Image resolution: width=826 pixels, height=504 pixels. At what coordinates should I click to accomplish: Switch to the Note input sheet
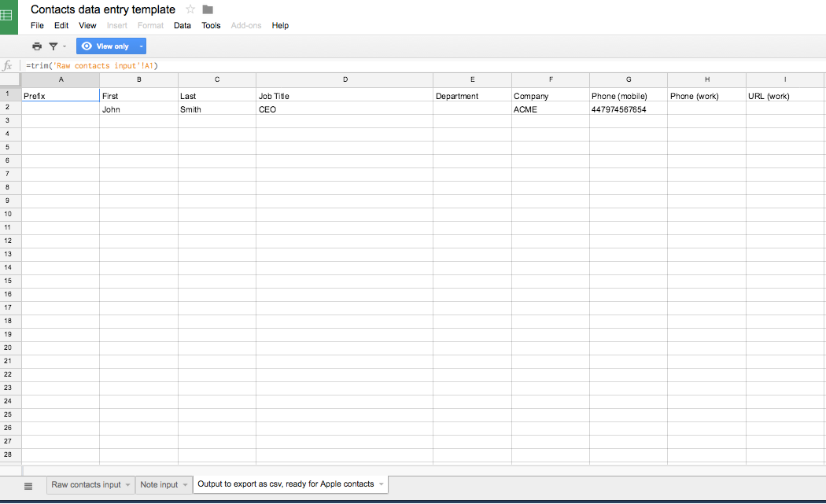[159, 484]
